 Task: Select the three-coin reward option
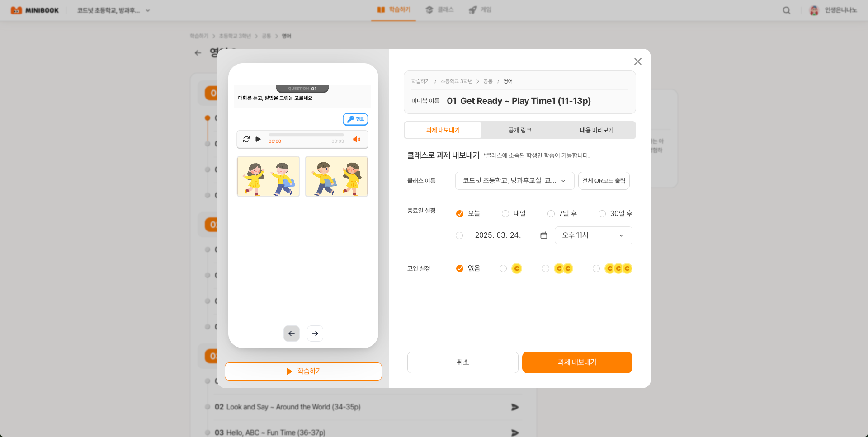point(596,268)
